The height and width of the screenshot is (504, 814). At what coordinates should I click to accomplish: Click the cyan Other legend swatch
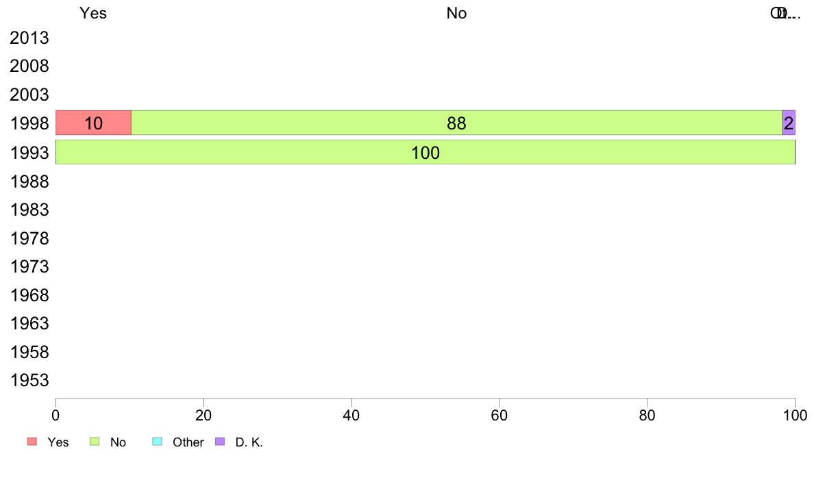coord(158,442)
